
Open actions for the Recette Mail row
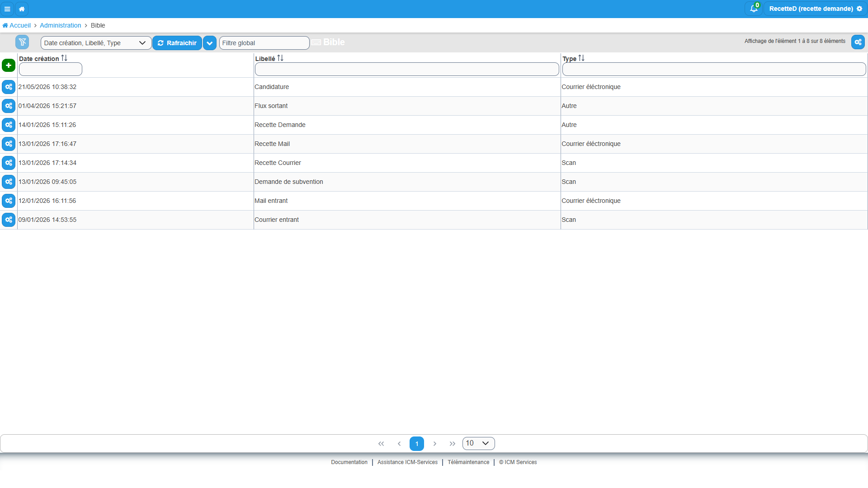click(x=9, y=144)
